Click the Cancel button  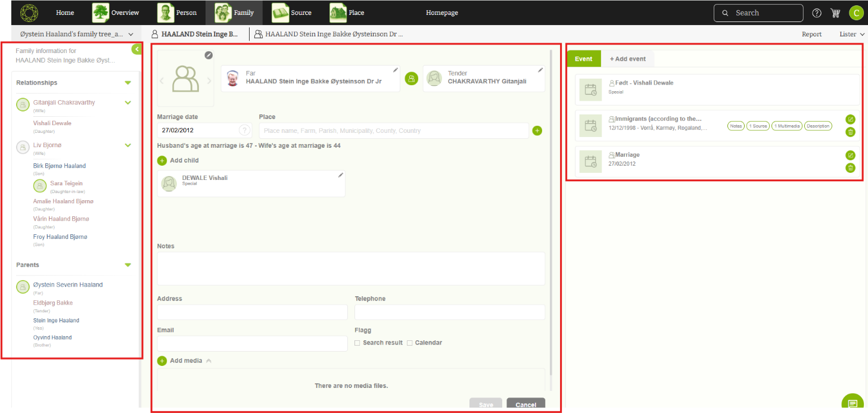(525, 405)
